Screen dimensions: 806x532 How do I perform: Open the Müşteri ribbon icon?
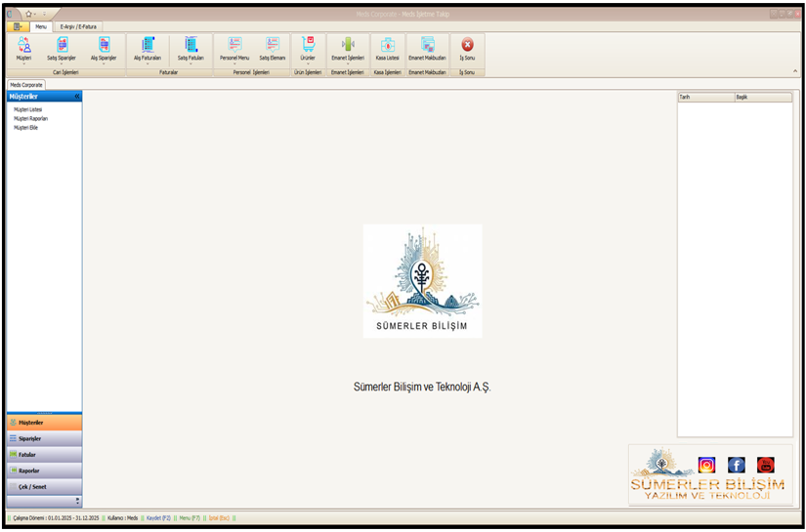(x=23, y=45)
